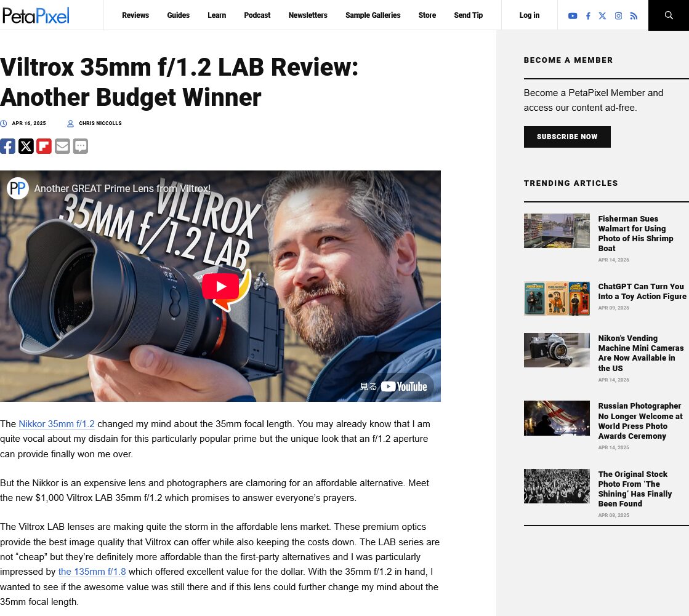The image size is (689, 616).
Task: Open 'The Shining' stock photo thumbnail
Action: [x=557, y=486]
